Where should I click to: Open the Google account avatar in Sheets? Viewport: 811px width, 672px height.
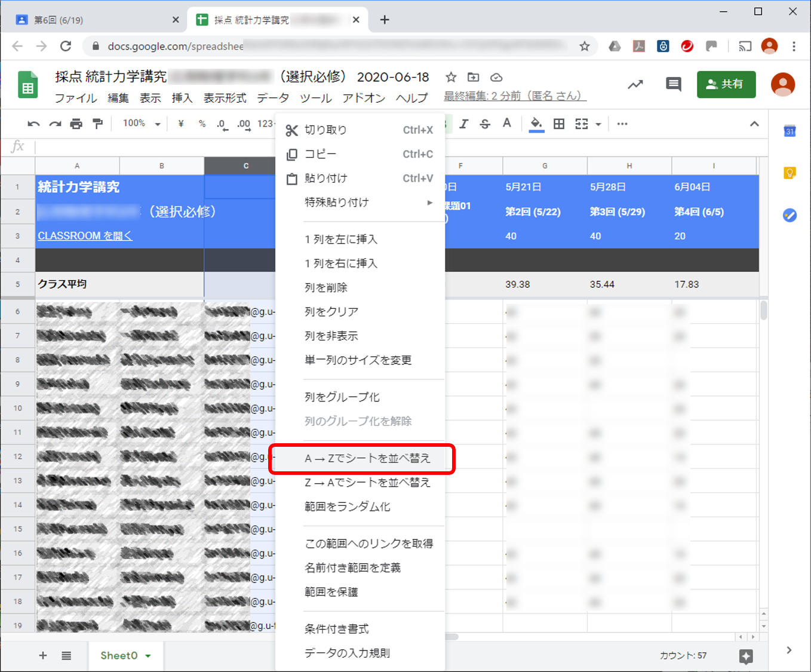(782, 84)
